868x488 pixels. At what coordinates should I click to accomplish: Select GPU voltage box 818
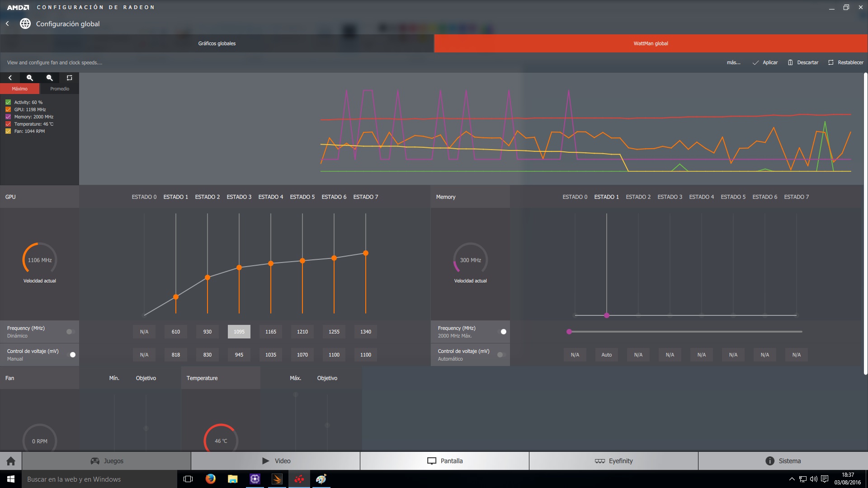pyautogui.click(x=176, y=355)
